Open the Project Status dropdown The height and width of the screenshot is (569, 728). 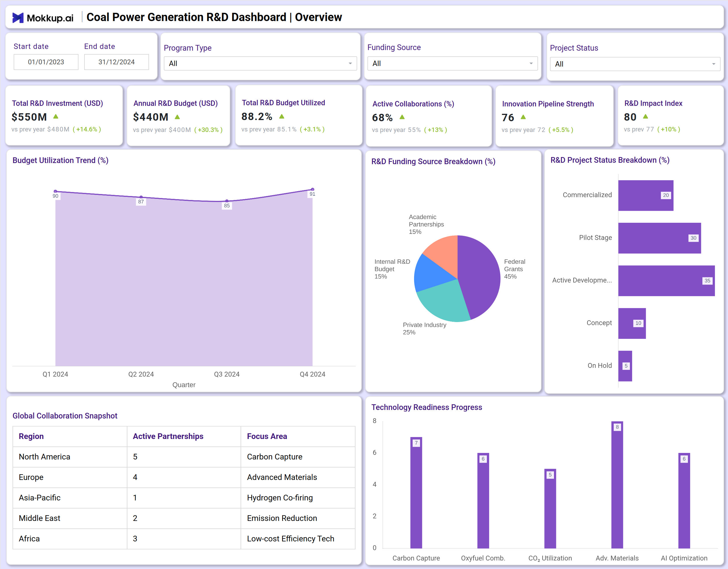coord(635,64)
